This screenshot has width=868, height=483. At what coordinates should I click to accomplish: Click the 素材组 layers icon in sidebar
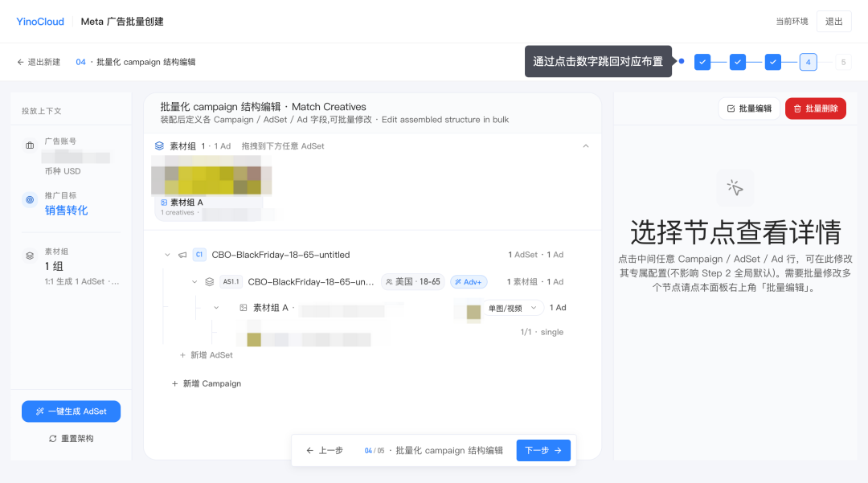[x=30, y=256]
